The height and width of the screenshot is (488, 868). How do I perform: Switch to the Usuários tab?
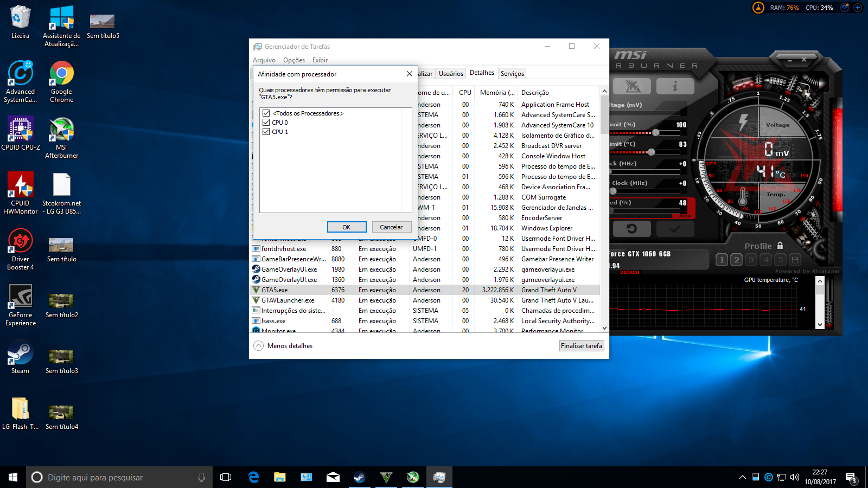point(451,74)
